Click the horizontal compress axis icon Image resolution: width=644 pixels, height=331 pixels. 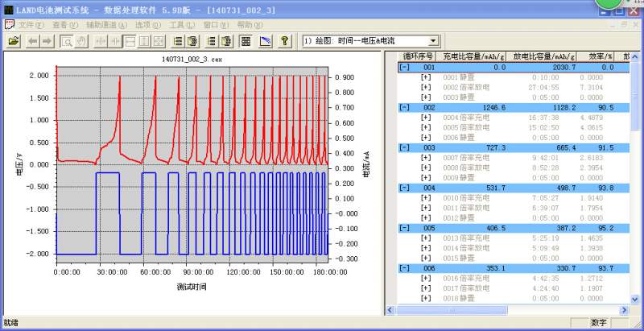[x=101, y=41]
